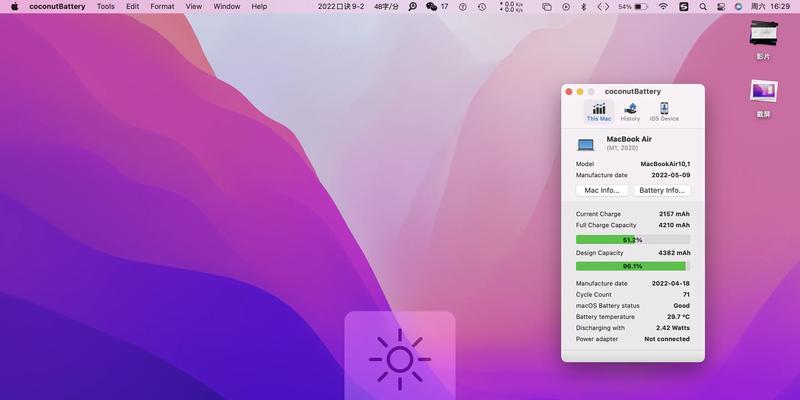Click the Sogou S input method icon
Screen dimensions: 800x400
click(x=684, y=7)
